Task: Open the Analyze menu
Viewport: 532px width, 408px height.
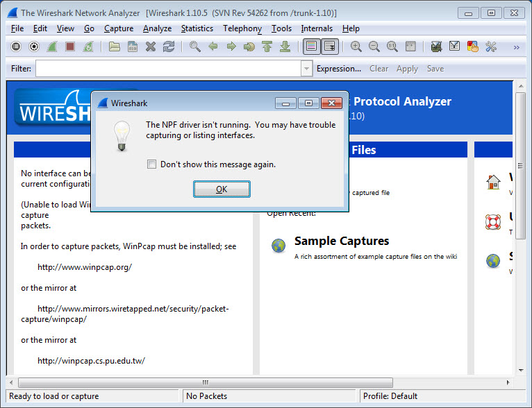Action: coord(157,28)
